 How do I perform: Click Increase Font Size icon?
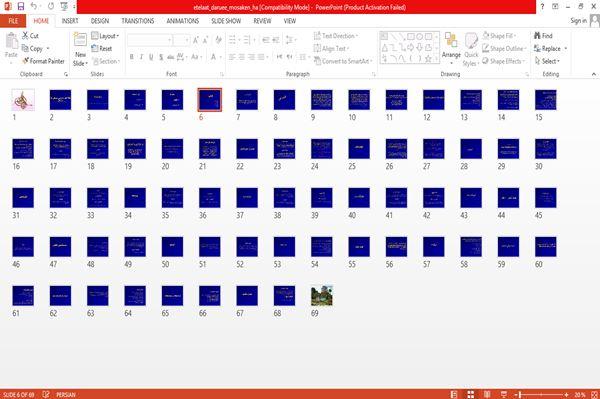pos(196,40)
